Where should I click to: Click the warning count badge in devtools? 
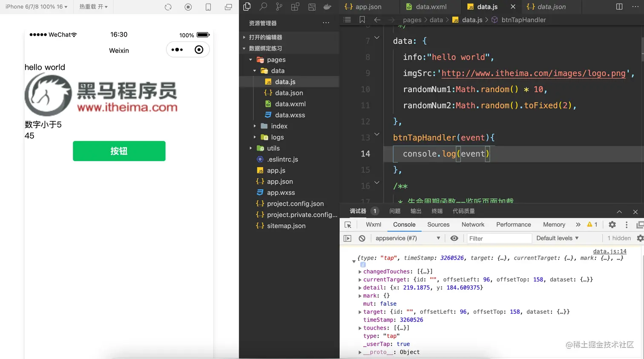(592, 225)
